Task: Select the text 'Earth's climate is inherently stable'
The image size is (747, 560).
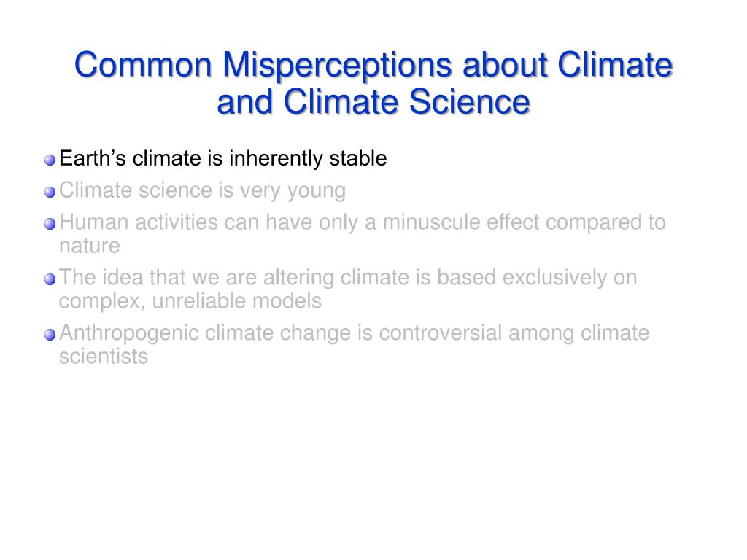Action: (223, 159)
